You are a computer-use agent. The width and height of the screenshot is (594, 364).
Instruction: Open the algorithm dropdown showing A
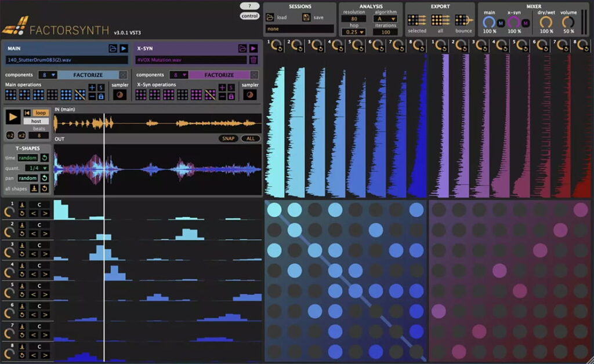tap(385, 19)
